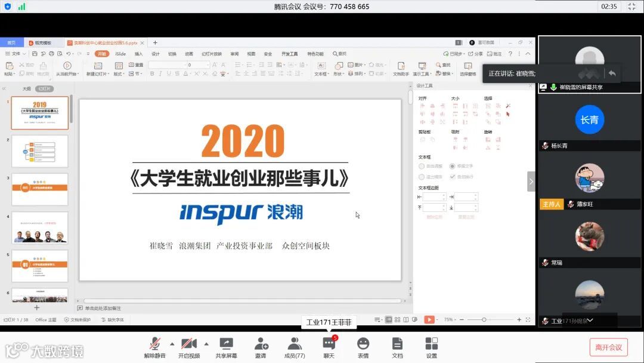
Task: Open the chat (聊天) panel
Action: coord(329,348)
